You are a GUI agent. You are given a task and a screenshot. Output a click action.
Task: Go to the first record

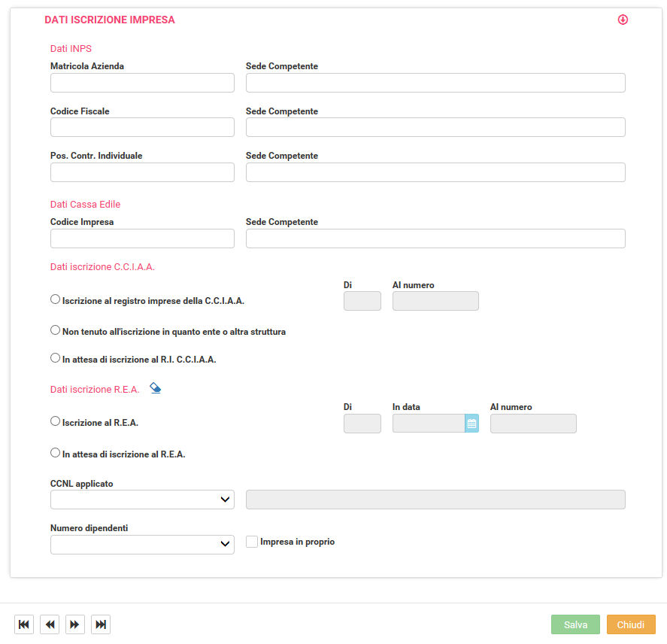24,624
